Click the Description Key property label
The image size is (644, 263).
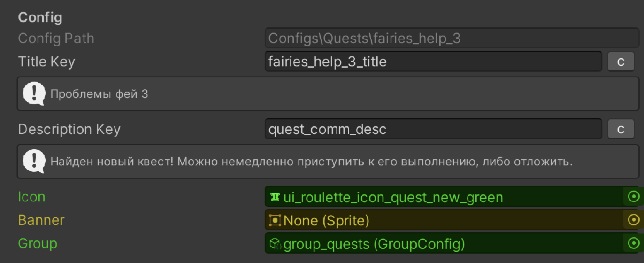[69, 129]
